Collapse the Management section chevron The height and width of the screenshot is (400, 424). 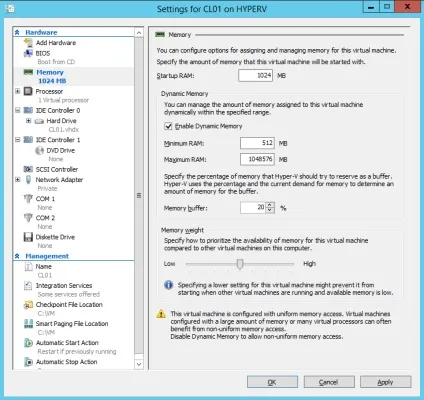[x=17, y=256]
